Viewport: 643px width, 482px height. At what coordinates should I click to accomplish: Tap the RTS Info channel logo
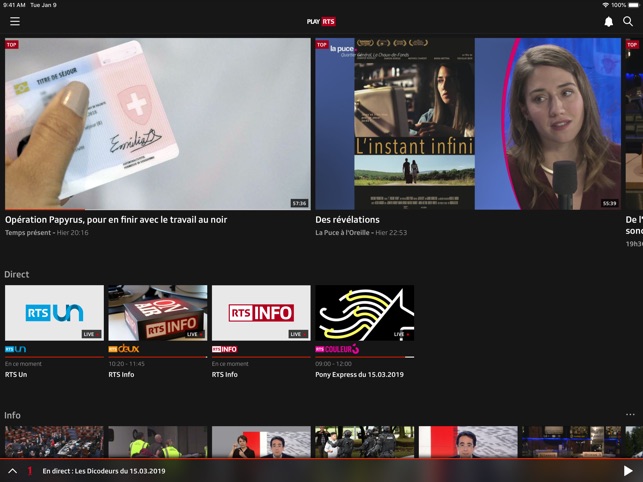click(x=225, y=349)
